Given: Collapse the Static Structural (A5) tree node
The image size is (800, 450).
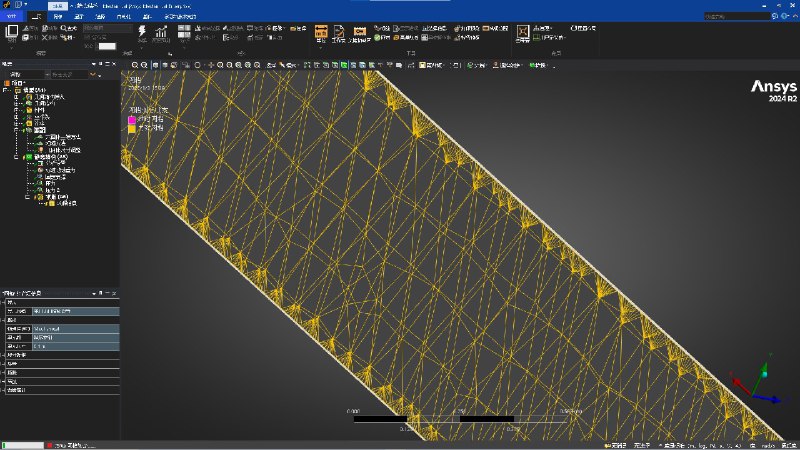Looking at the screenshot, I should pyautogui.click(x=16, y=157).
